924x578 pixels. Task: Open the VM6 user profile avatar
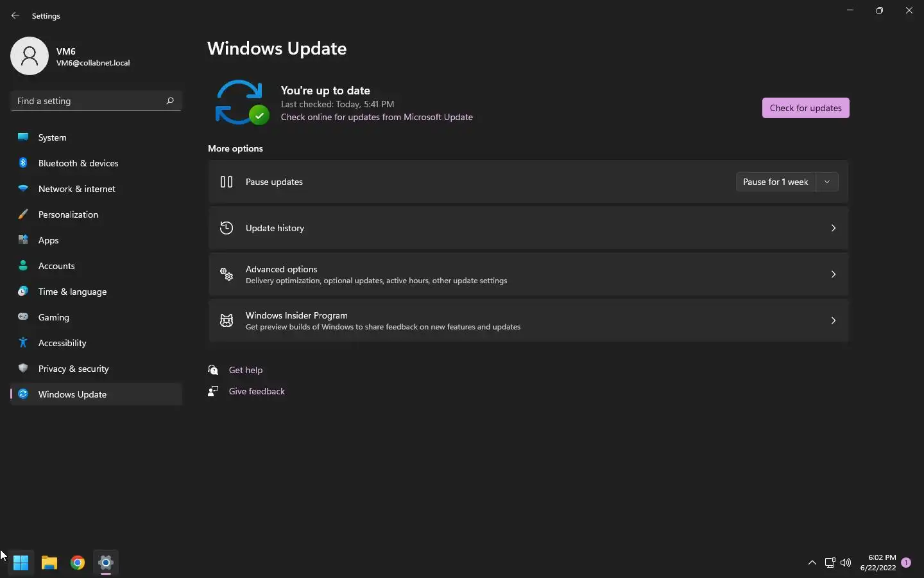click(x=30, y=56)
